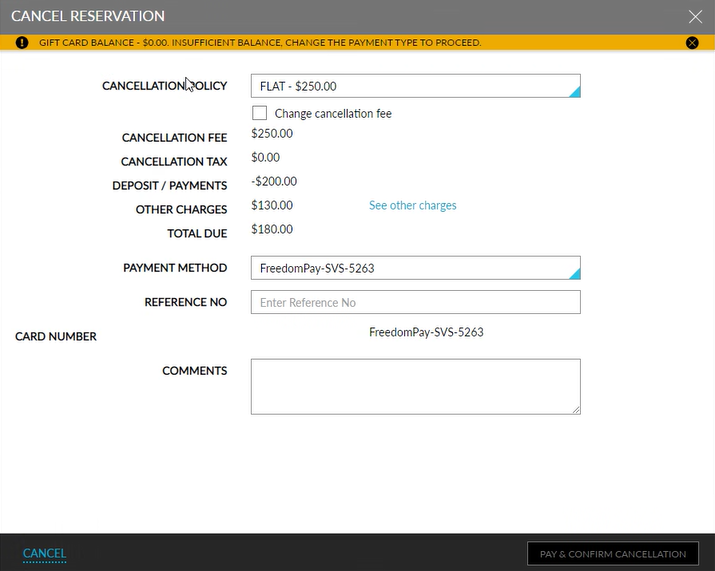The height and width of the screenshot is (571, 715).
Task: Click into the Comments text area
Action: point(415,387)
